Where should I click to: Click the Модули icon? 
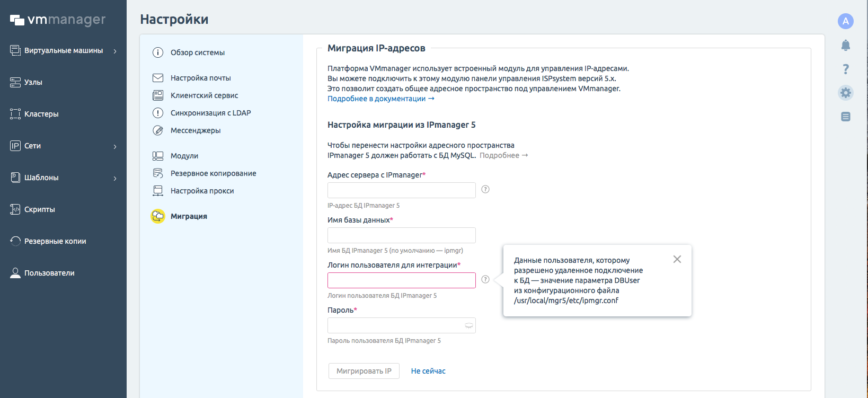158,156
